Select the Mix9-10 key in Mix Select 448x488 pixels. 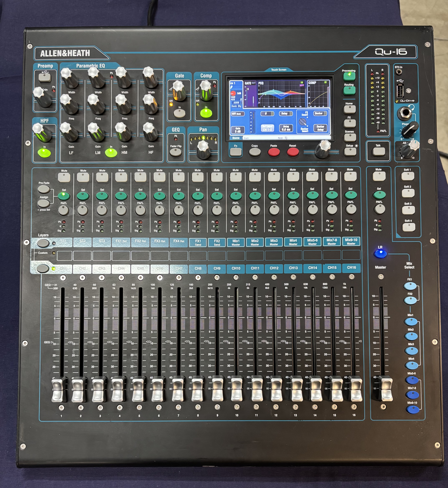point(413,410)
